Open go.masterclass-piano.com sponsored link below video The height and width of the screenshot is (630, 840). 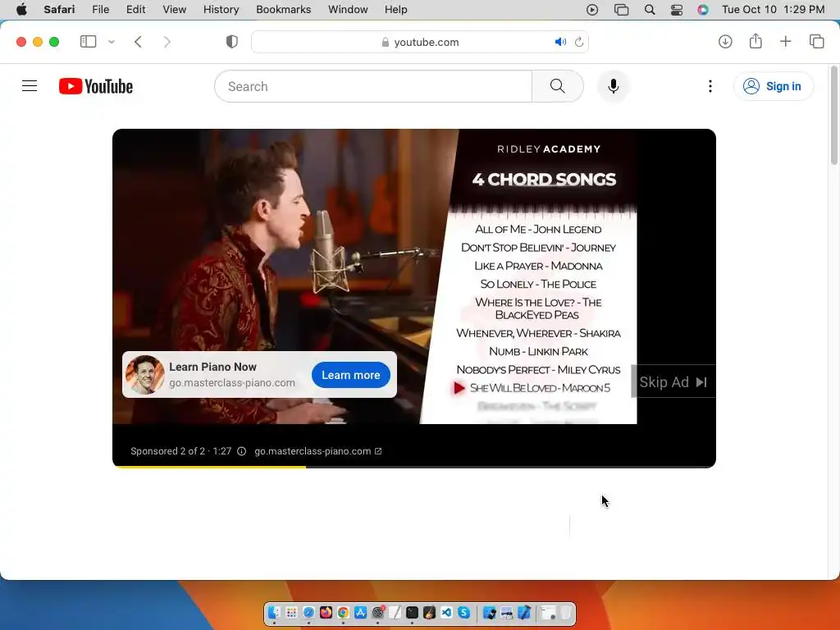point(317,451)
